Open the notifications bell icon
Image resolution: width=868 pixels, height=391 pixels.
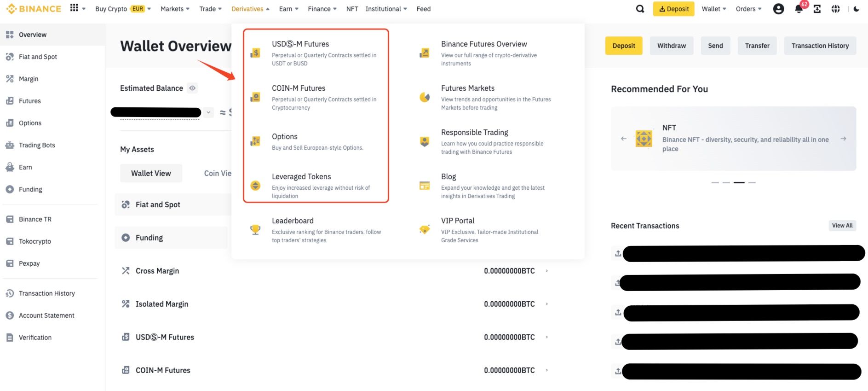point(799,9)
